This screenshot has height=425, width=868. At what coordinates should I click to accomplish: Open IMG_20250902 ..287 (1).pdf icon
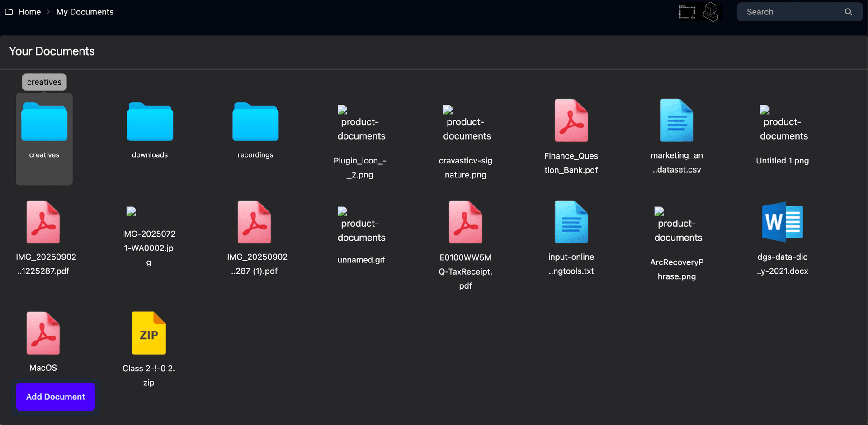[255, 222]
